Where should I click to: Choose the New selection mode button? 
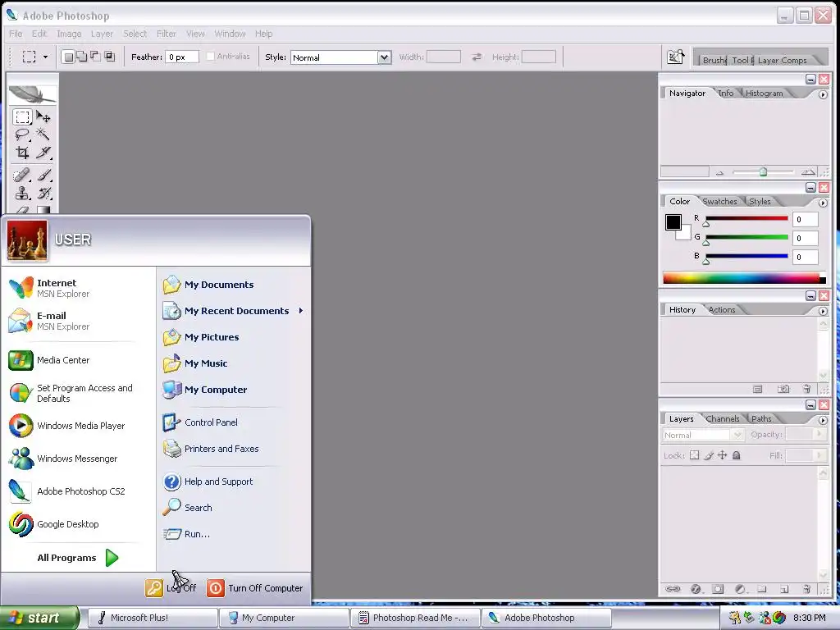pos(68,57)
